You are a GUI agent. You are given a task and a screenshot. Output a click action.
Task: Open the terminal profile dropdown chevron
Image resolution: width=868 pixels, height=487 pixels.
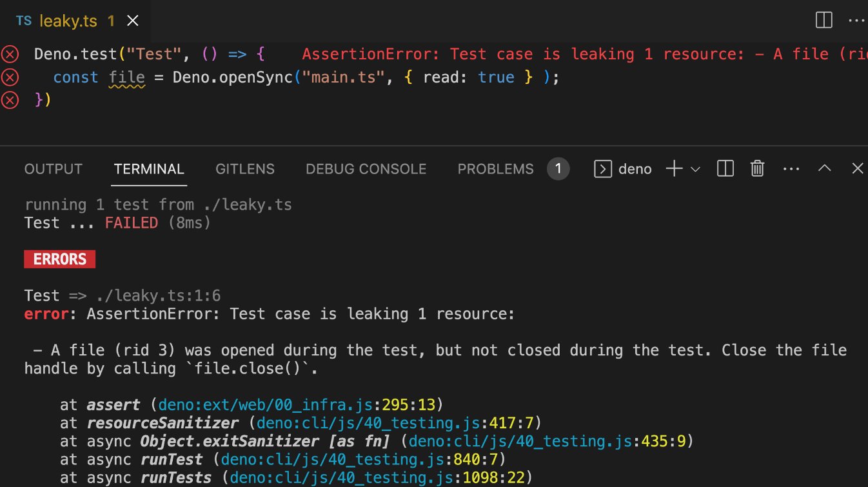(x=695, y=170)
